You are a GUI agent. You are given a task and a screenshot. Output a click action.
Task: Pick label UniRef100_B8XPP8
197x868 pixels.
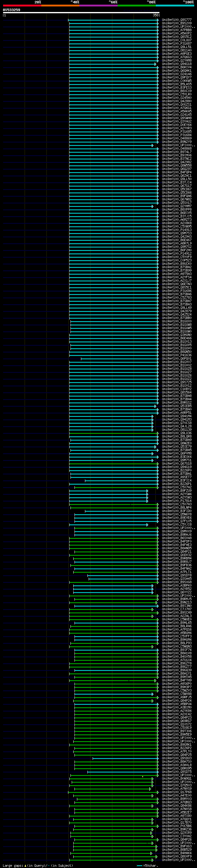point(177,210)
